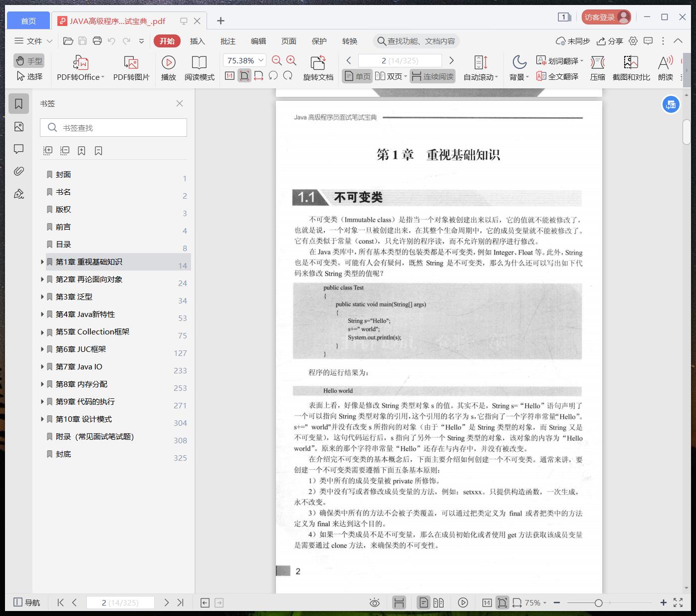Open the 页面 ribbon tab
This screenshot has width=696, height=616.
pos(289,41)
